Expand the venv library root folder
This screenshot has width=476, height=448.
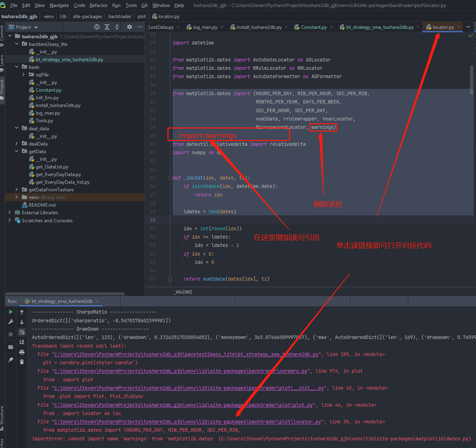(17, 197)
